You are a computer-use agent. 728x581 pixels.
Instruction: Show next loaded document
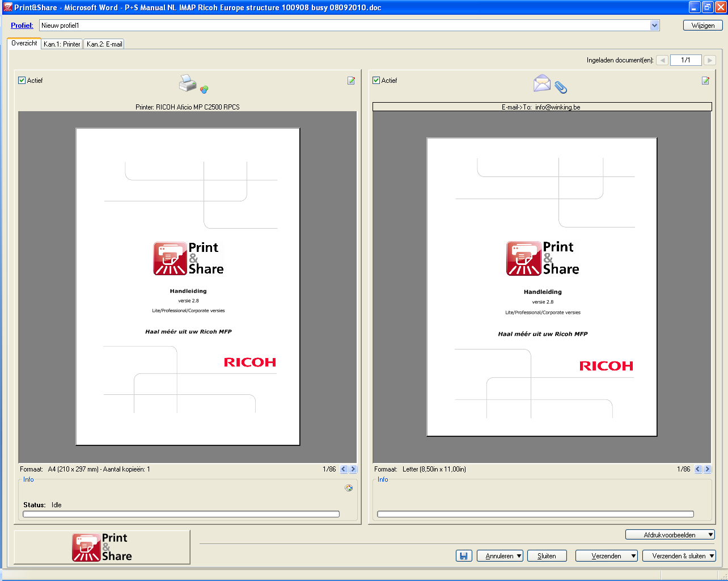710,60
